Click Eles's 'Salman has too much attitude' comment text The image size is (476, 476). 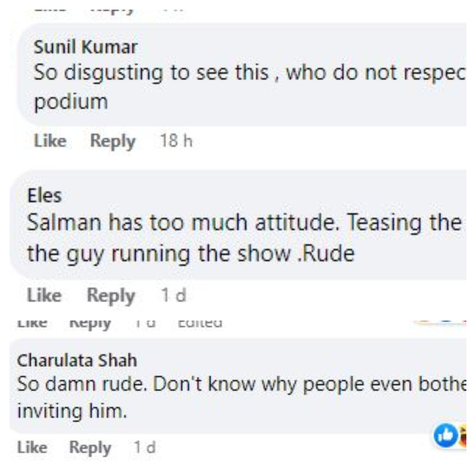click(244, 223)
